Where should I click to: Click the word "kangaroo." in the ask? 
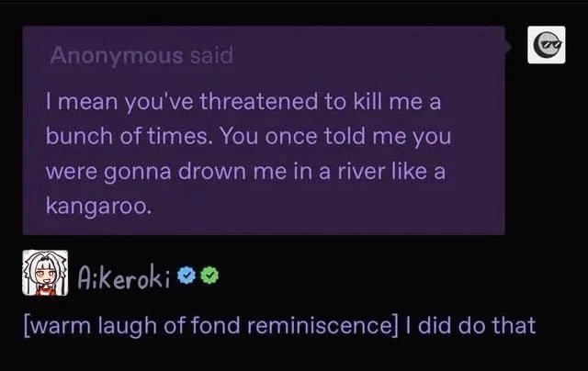coord(99,206)
